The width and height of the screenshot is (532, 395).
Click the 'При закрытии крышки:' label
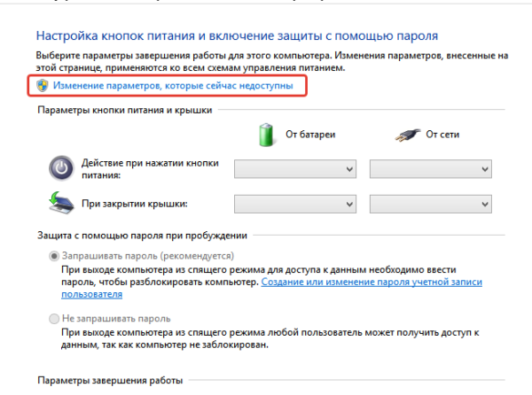[x=135, y=204]
